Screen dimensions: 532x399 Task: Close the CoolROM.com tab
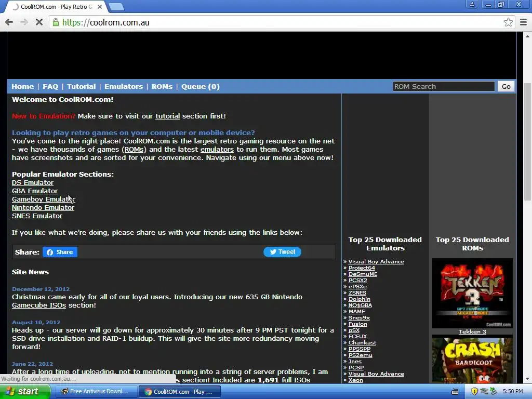click(100, 7)
